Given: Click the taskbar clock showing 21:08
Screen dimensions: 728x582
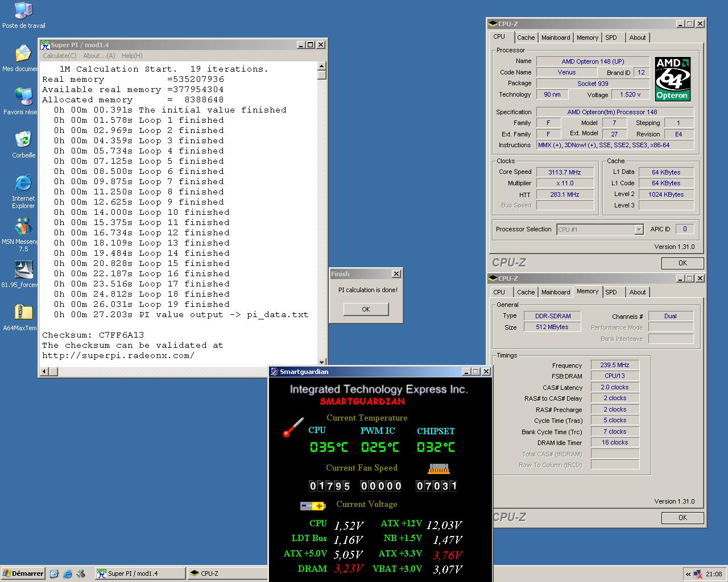Looking at the screenshot, I should (x=714, y=574).
